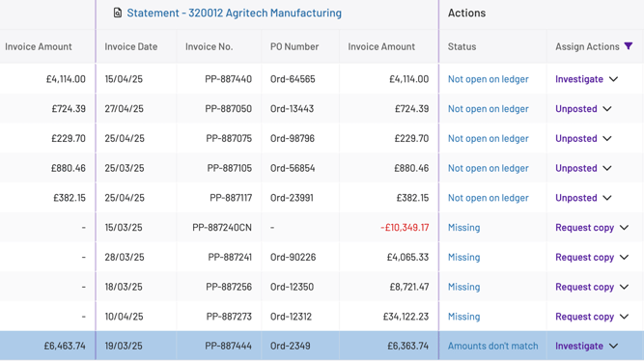The width and height of the screenshot is (644, 362).
Task: Click the Actions section heading
Action: (466, 13)
